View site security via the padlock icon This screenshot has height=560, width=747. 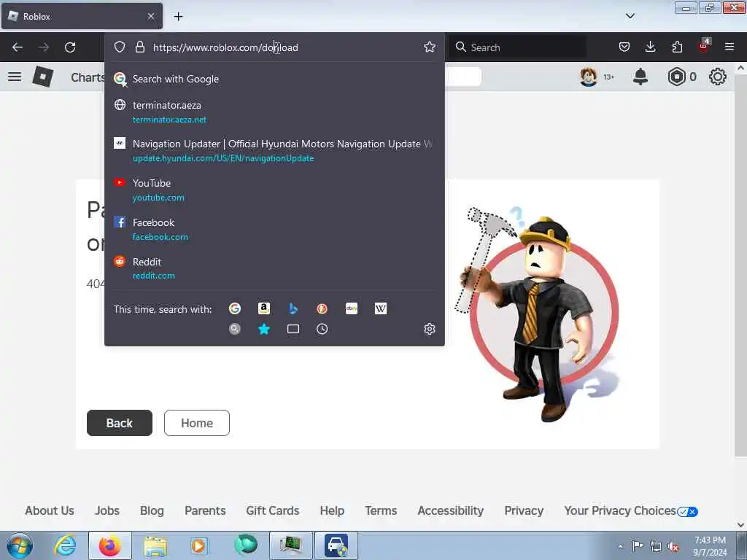pyautogui.click(x=139, y=47)
